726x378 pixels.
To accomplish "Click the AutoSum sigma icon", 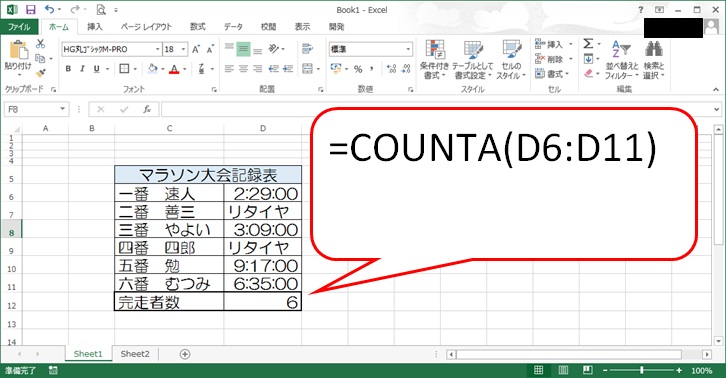I will pyautogui.click(x=588, y=44).
